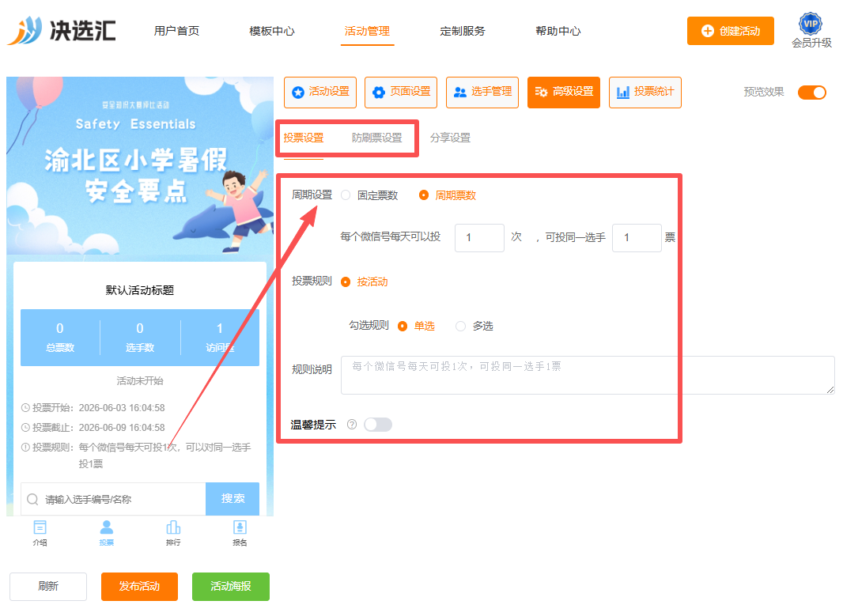Click the info icon beside 投票规则 line
The image size is (843, 616).
tap(25, 448)
